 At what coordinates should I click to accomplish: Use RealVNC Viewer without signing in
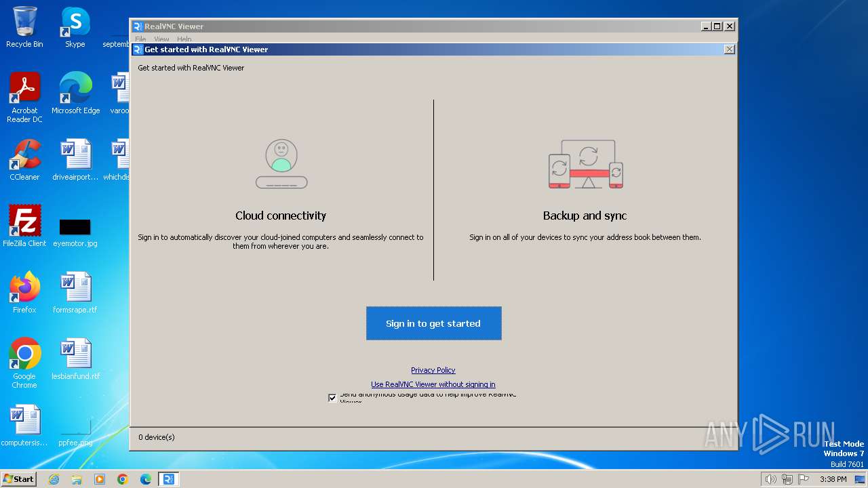pyautogui.click(x=433, y=384)
